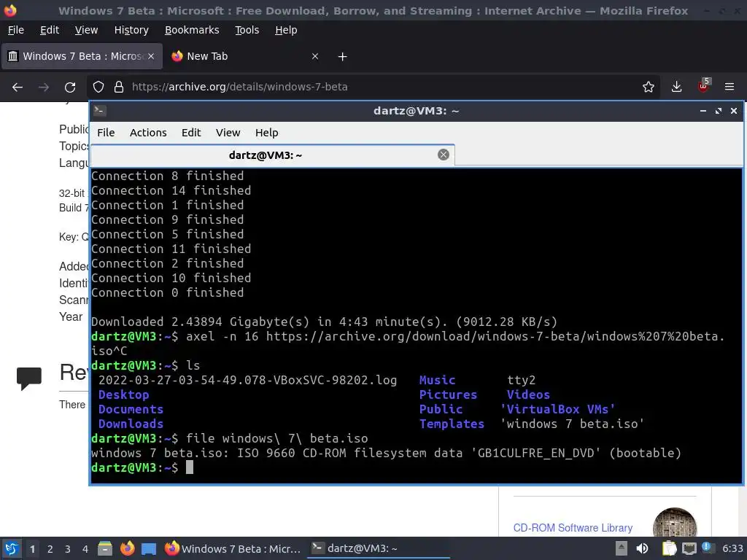Select the dartz@VM3 terminal tab

pos(273,155)
